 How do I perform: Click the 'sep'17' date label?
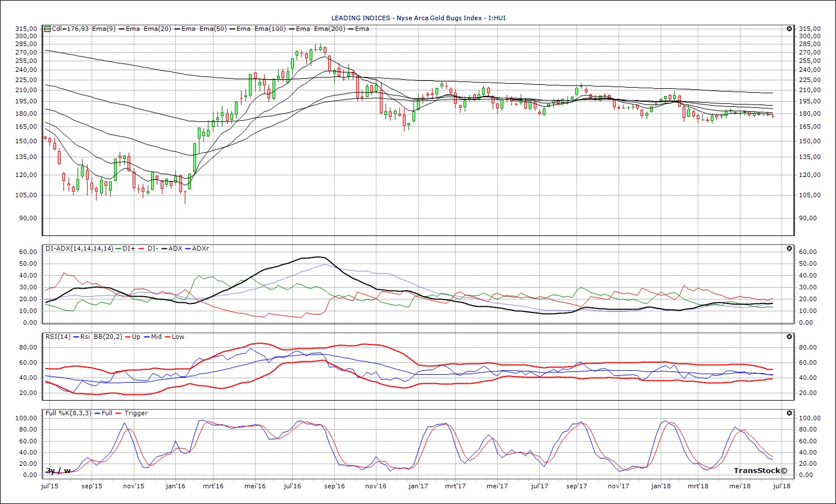576,486
